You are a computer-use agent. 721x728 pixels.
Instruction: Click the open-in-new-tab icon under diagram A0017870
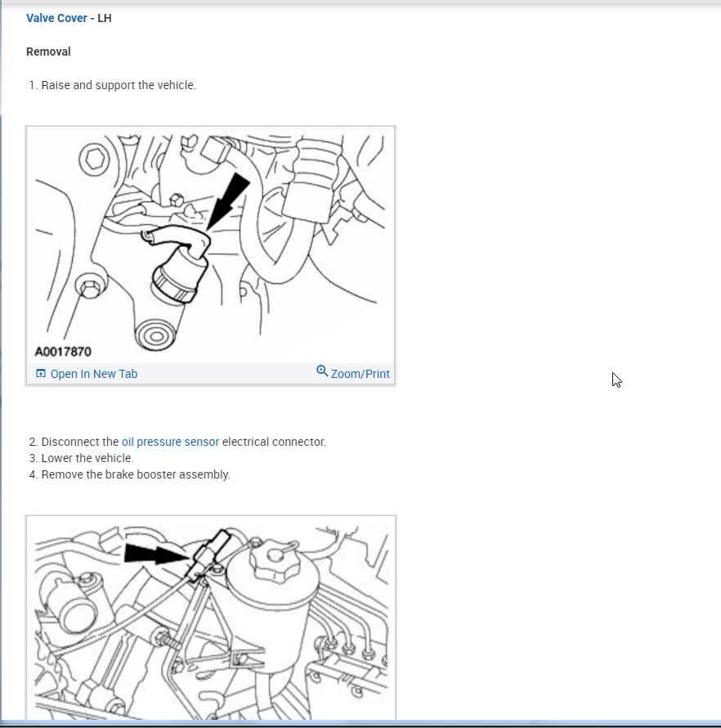41,373
